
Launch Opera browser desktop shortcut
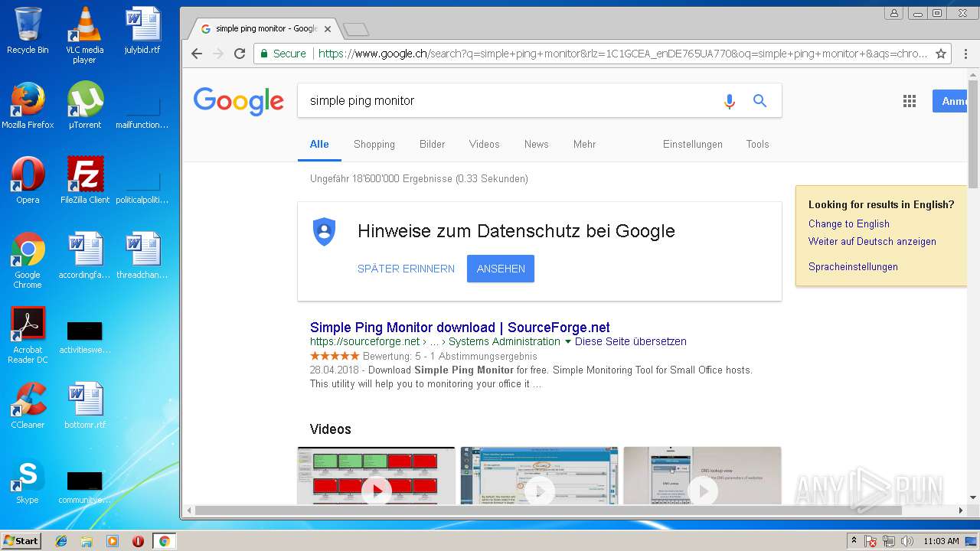click(28, 181)
